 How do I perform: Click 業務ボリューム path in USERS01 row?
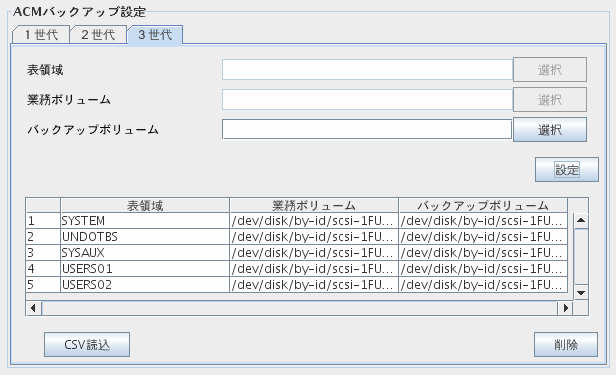click(x=314, y=269)
